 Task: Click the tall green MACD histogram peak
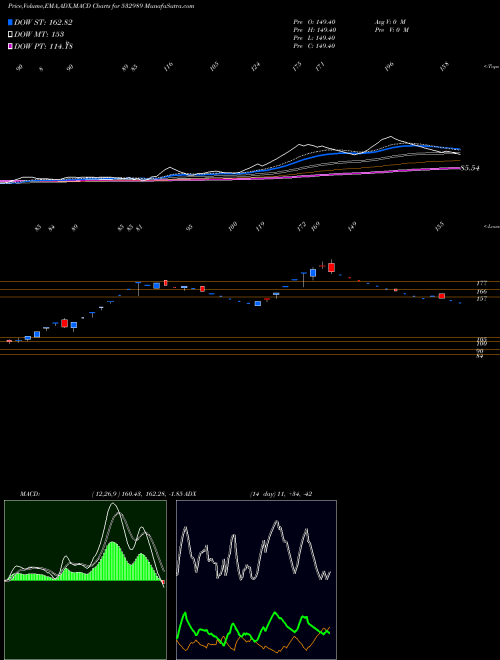(x=113, y=562)
